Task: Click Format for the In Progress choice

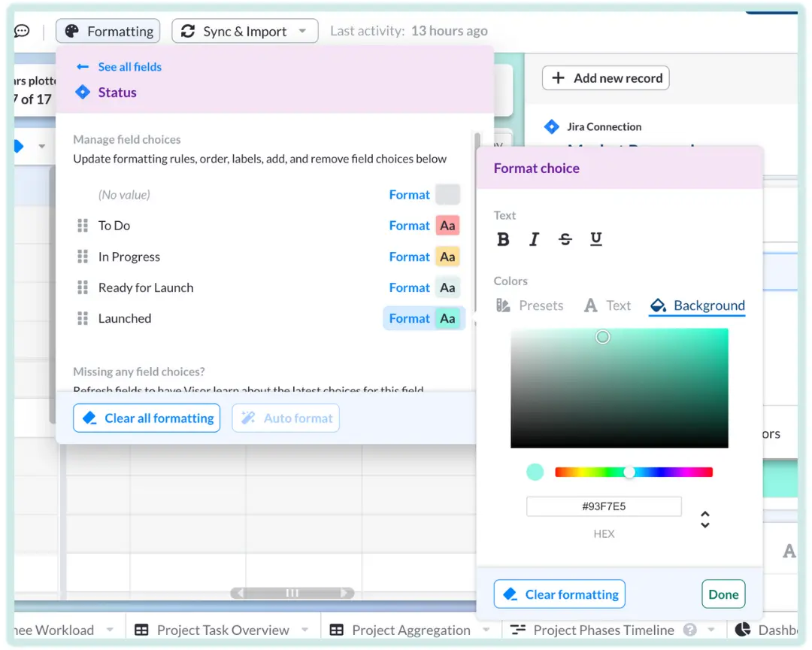Action: [409, 257]
